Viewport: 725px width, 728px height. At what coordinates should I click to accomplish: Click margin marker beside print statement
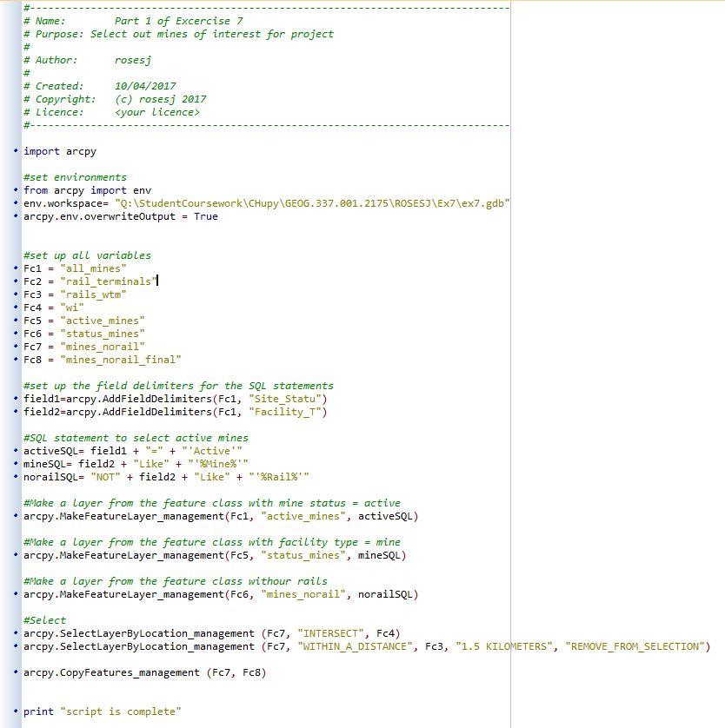click(x=16, y=711)
